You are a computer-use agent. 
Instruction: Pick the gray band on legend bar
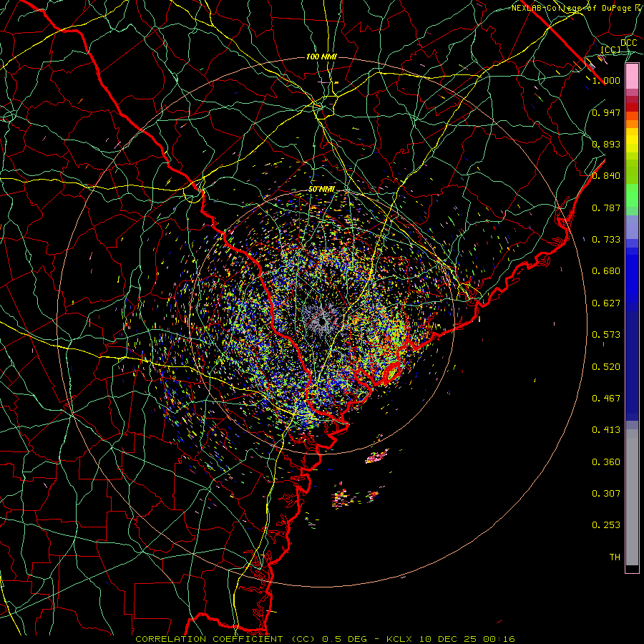coord(632,497)
